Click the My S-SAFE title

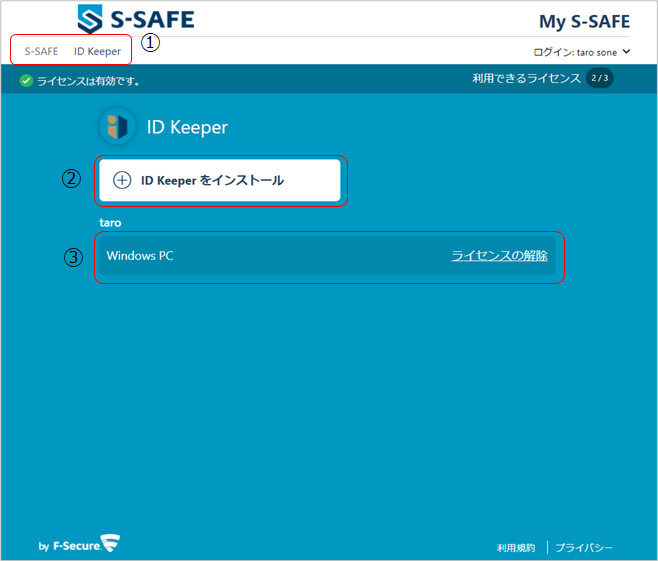584,21
